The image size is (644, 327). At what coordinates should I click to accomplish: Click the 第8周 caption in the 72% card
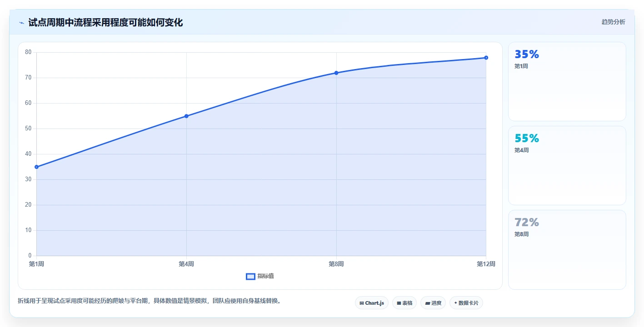(x=521, y=234)
